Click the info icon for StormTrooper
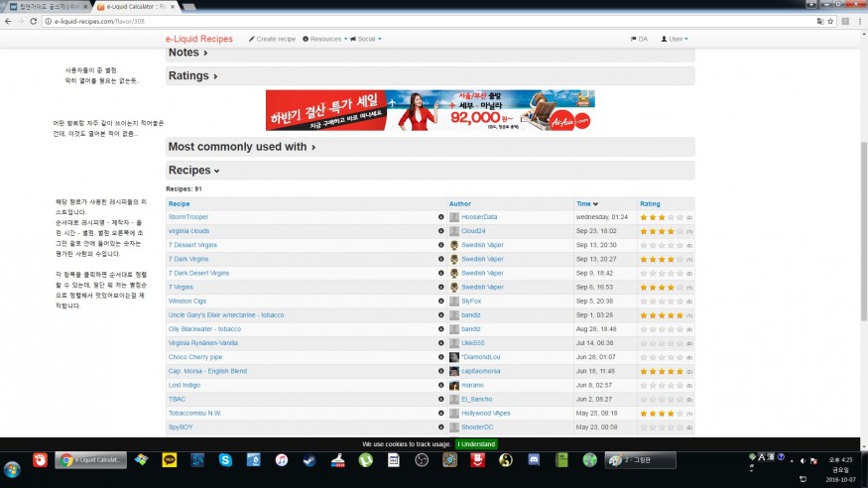Screen dimensions: 868x488 (441, 217)
